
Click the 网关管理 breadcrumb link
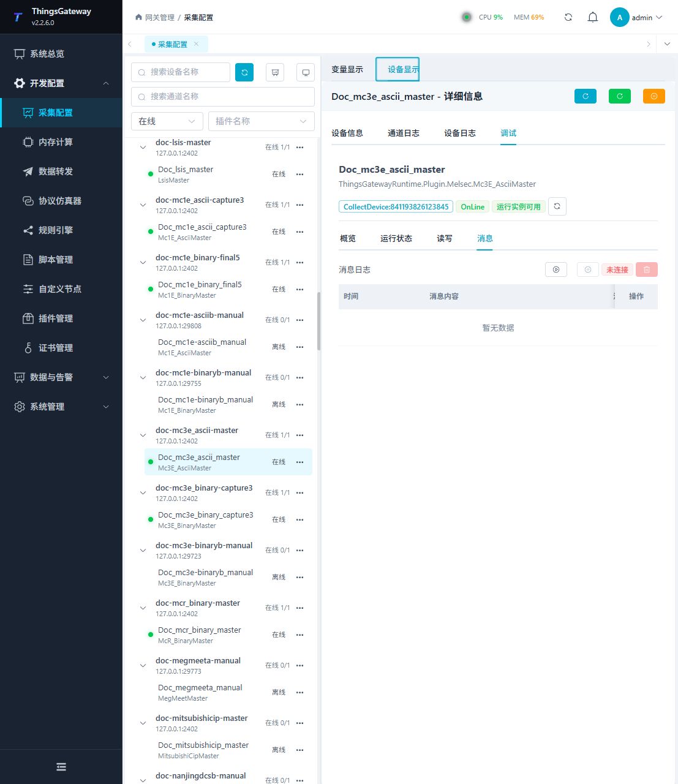160,17
